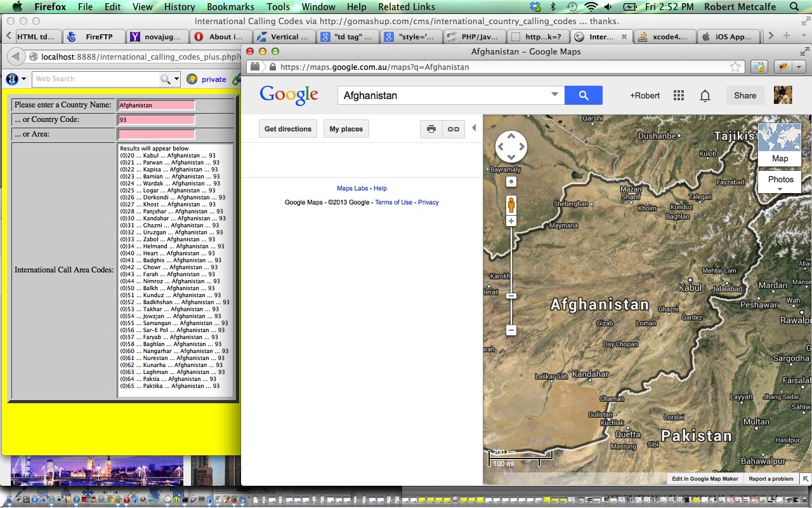Click the Google Maps search magnifier button
812x508 pixels.
(583, 95)
